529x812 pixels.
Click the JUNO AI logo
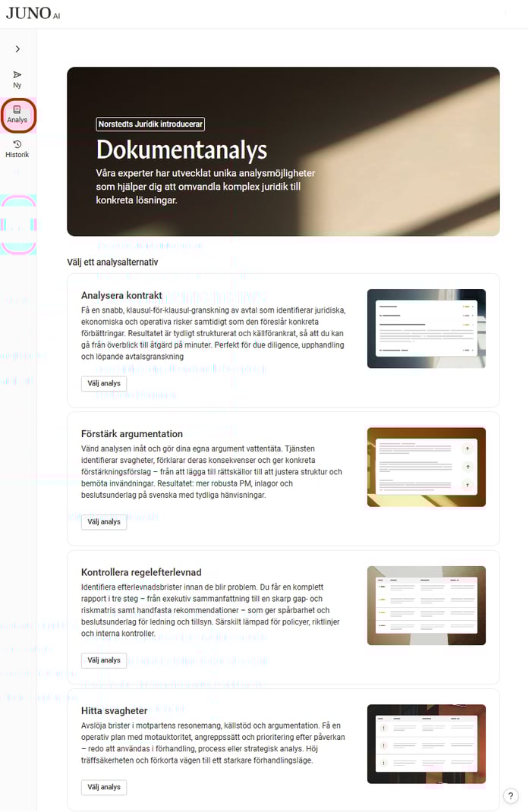pos(33,13)
